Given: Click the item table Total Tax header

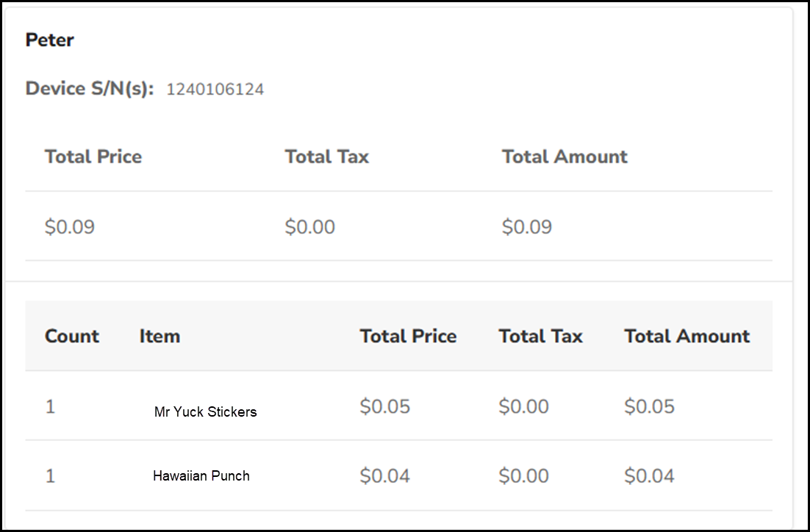Looking at the screenshot, I should click(x=540, y=337).
